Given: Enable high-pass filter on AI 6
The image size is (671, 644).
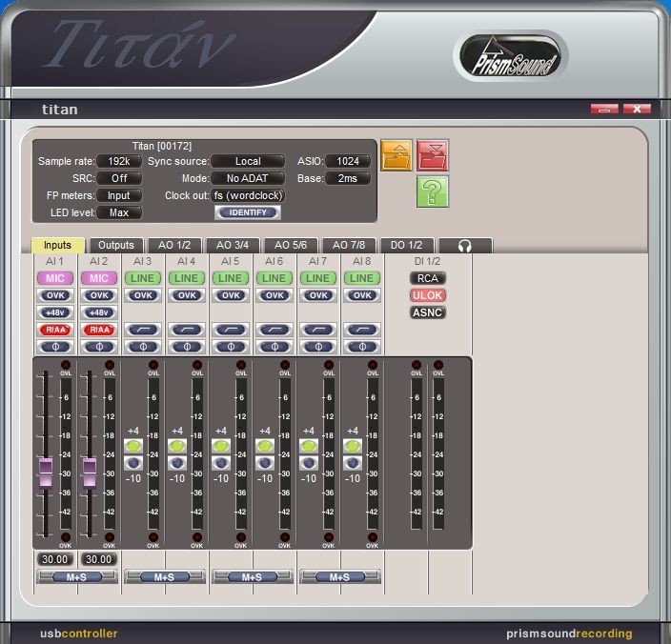Looking at the screenshot, I should (274, 330).
